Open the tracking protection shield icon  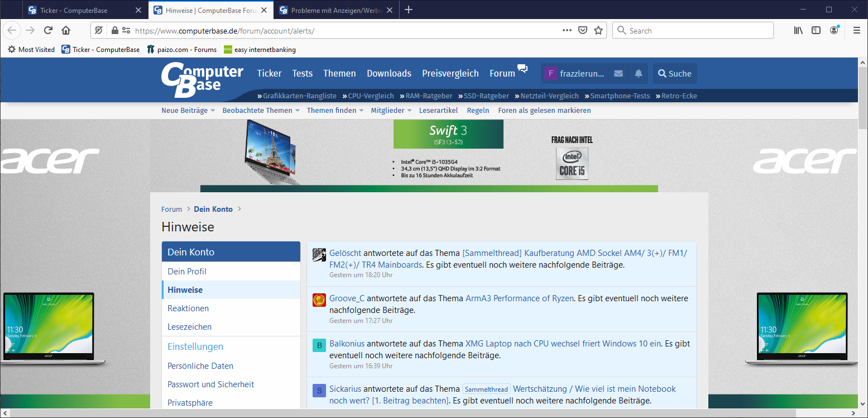coord(99,30)
